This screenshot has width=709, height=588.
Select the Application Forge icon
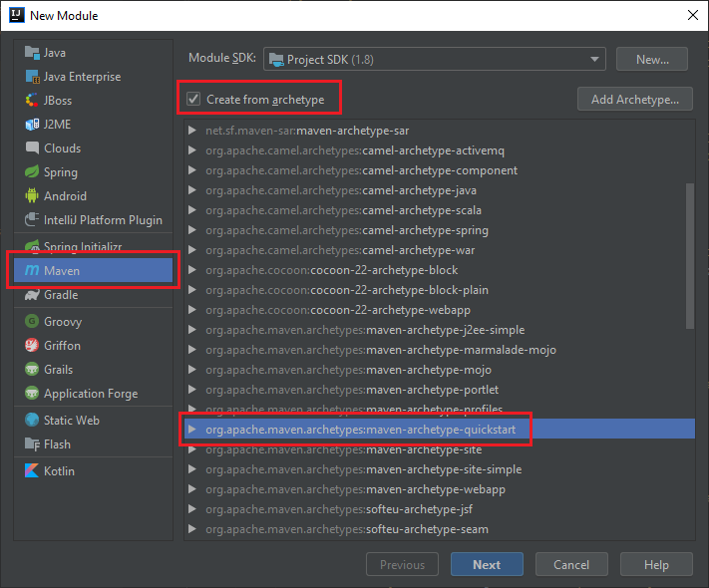pyautogui.click(x=32, y=394)
